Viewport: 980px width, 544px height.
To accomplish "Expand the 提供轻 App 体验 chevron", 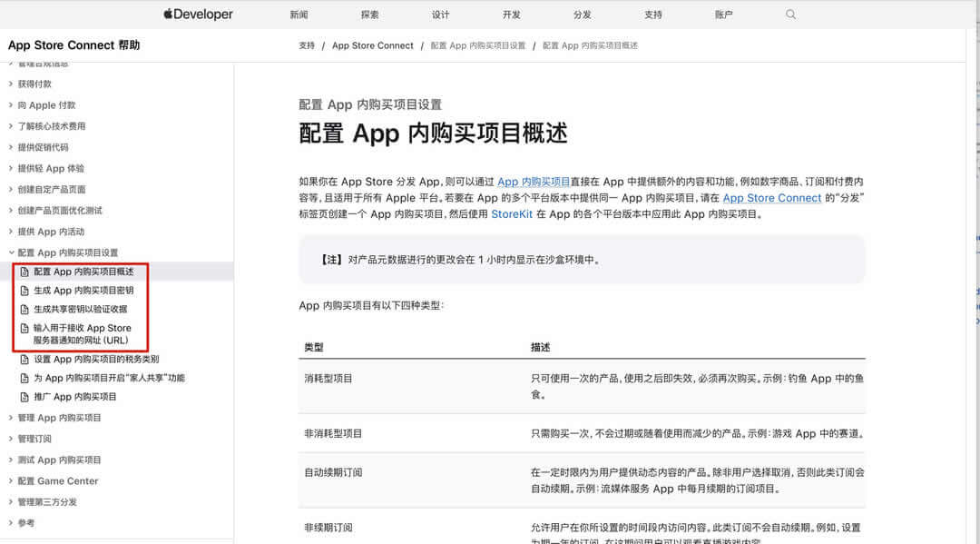I will point(11,168).
